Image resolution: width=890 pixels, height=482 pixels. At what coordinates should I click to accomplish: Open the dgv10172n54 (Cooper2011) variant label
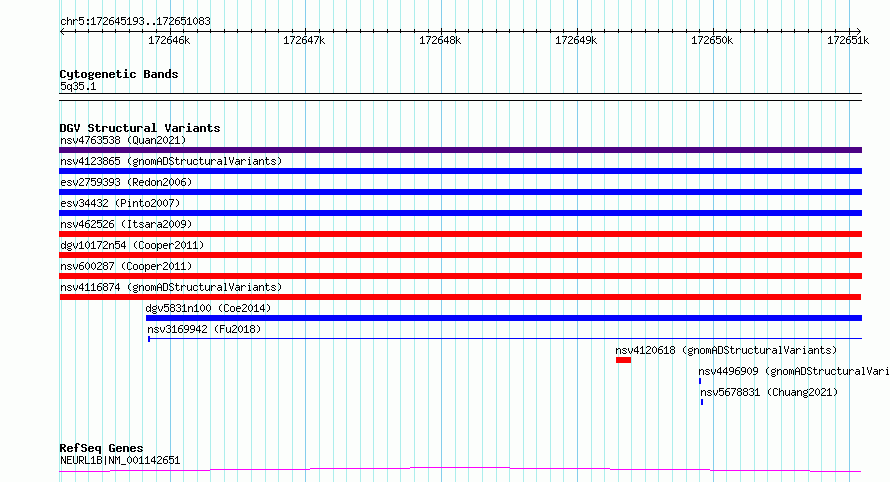pos(132,245)
